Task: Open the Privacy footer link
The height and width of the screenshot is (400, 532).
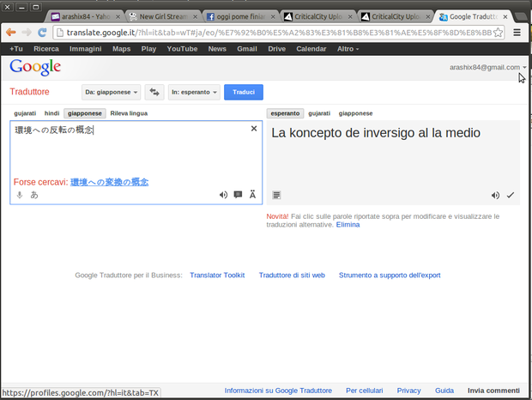Action: (x=408, y=391)
